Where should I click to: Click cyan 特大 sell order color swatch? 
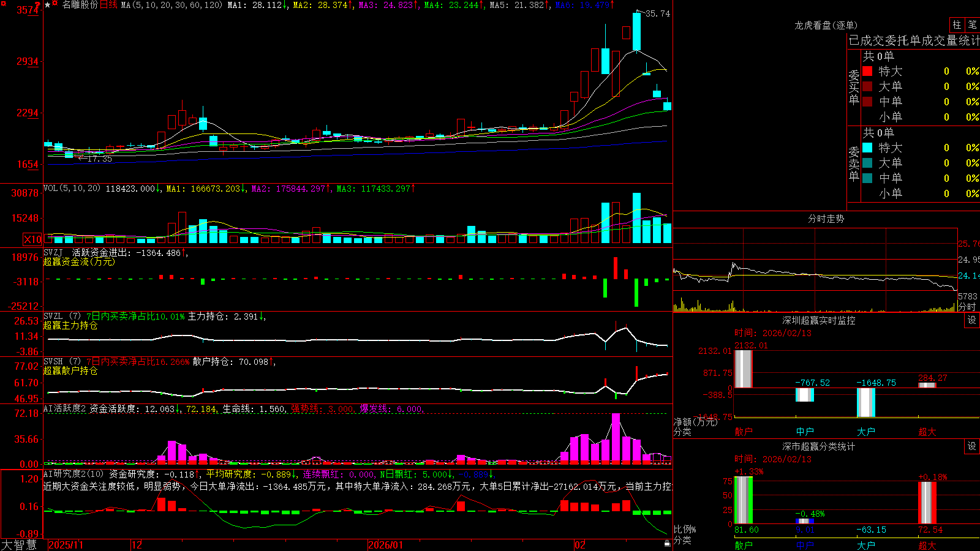click(x=867, y=148)
